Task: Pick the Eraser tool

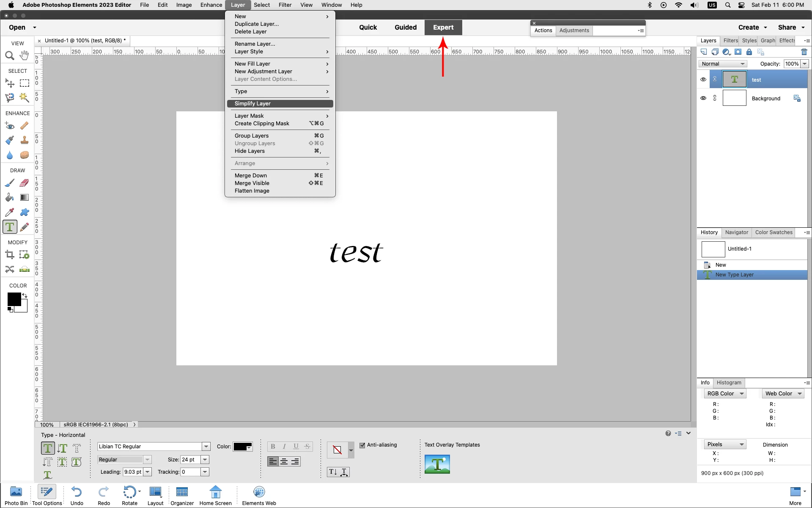Action: [x=25, y=183]
